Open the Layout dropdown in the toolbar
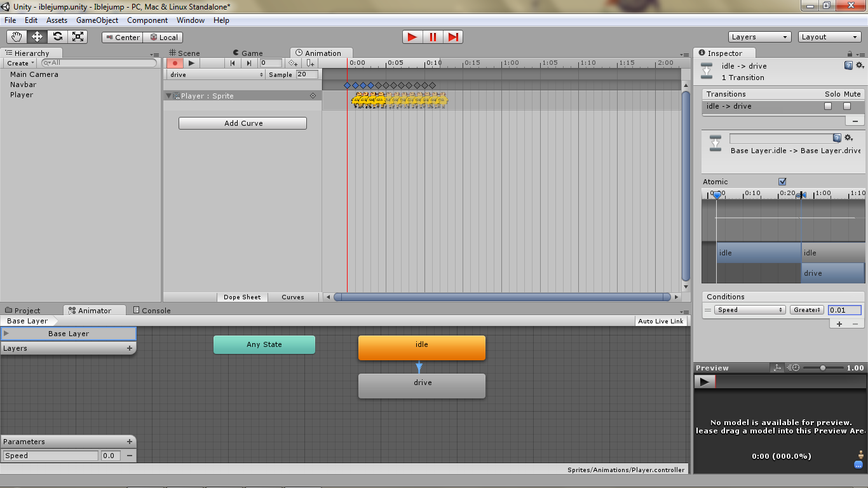The width and height of the screenshot is (868, 488). pos(830,37)
